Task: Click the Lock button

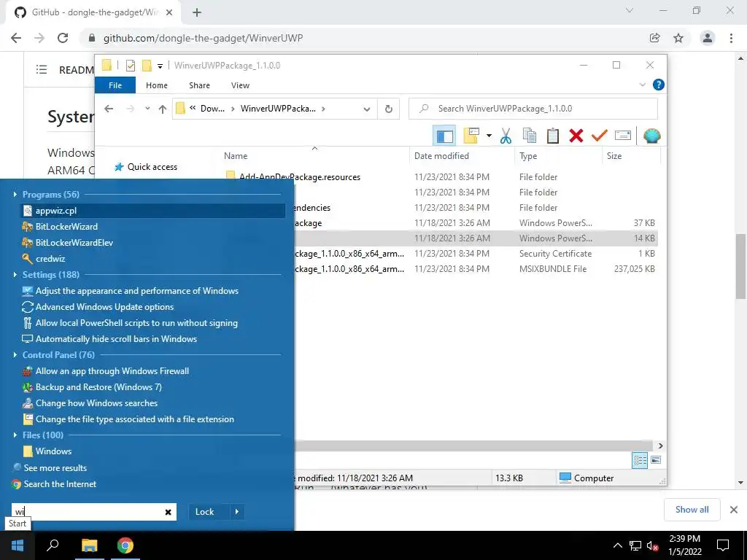Action: pyautogui.click(x=205, y=512)
